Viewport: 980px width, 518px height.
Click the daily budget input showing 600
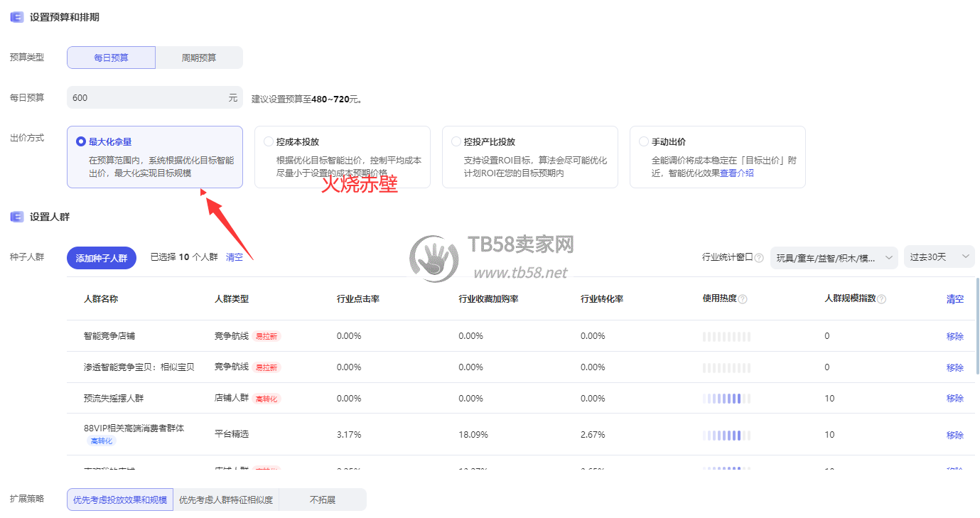[155, 97]
